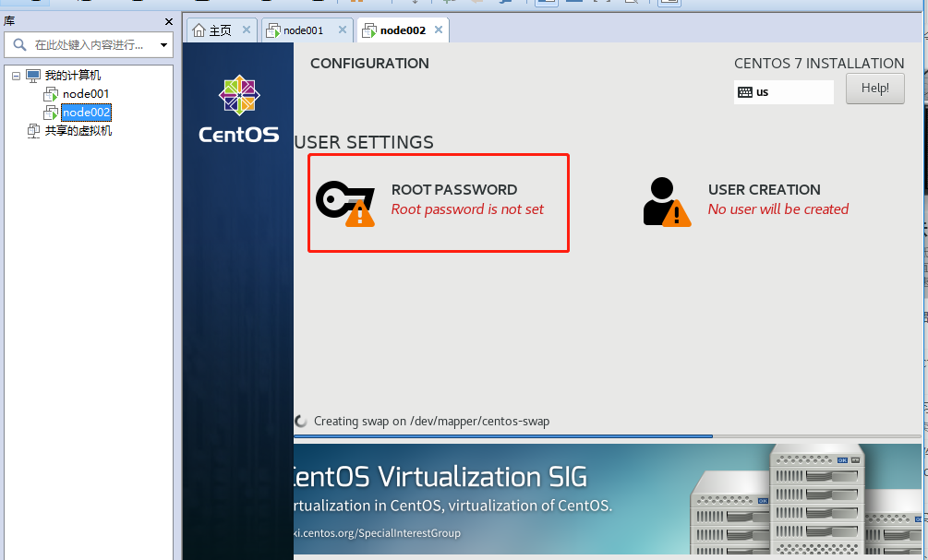Click the library search input field
Image resolution: width=928 pixels, height=560 pixels.
[x=92, y=44]
